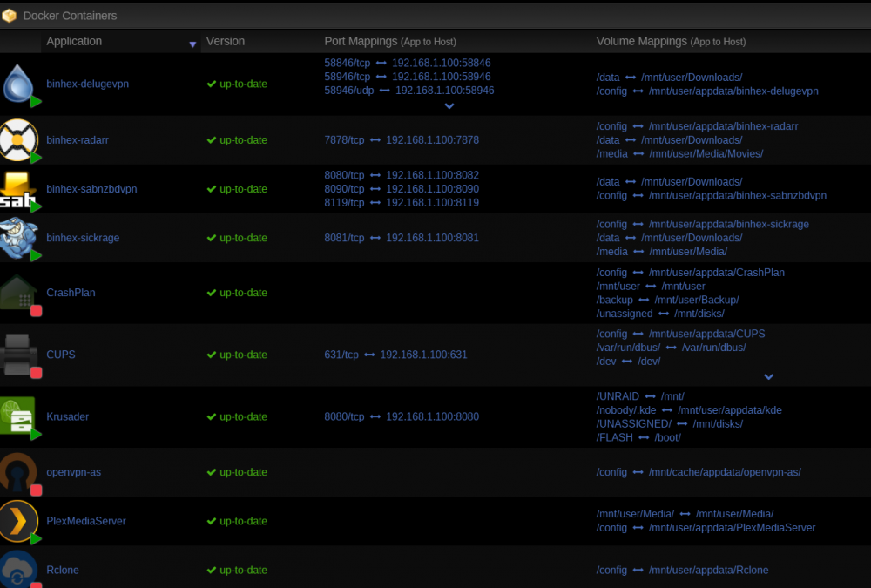Click the Application column header

click(74, 41)
